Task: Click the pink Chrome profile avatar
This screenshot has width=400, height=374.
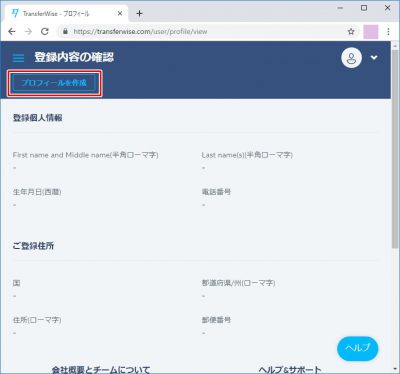Action: pos(371,32)
